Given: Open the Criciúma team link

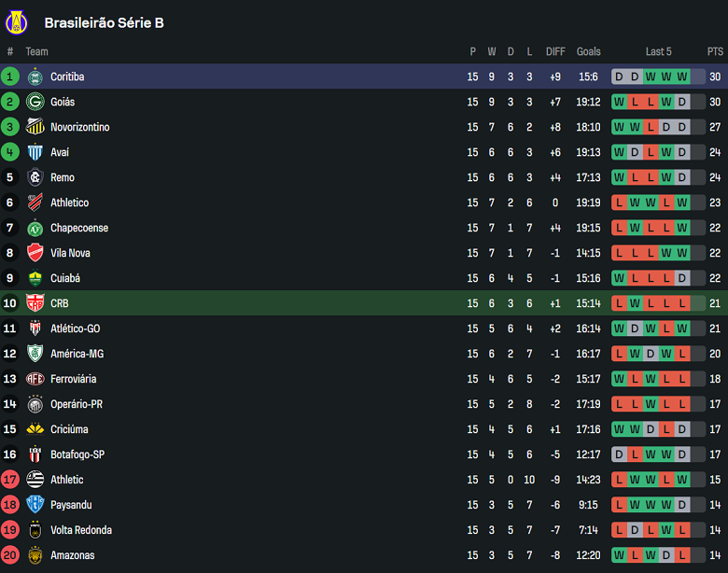Looking at the screenshot, I should pyautogui.click(x=70, y=429).
